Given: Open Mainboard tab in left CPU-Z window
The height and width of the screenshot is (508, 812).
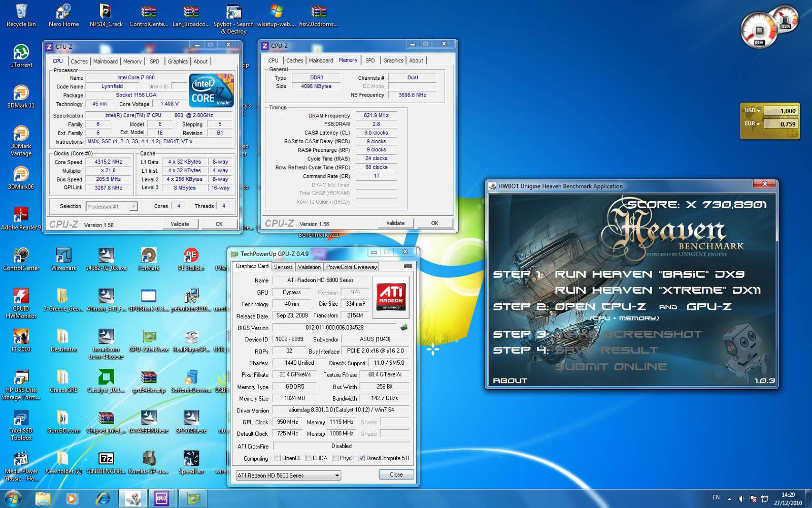Looking at the screenshot, I should 105,61.
